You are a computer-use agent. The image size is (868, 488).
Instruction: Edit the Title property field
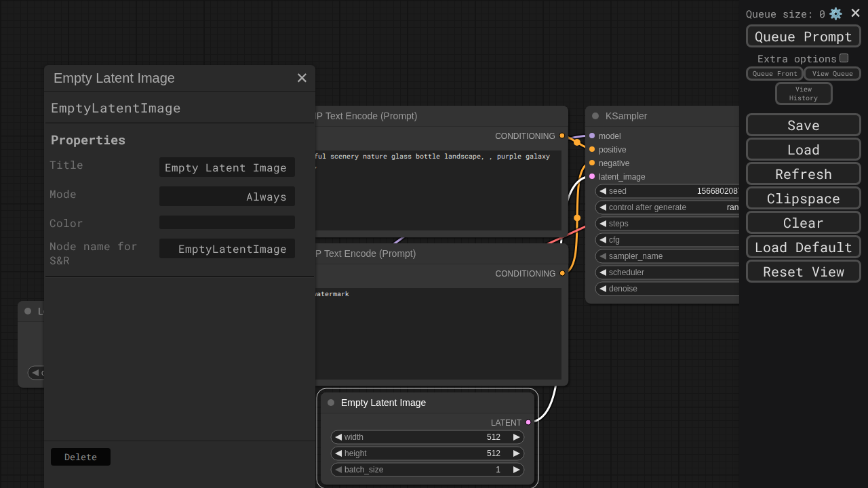tap(226, 167)
